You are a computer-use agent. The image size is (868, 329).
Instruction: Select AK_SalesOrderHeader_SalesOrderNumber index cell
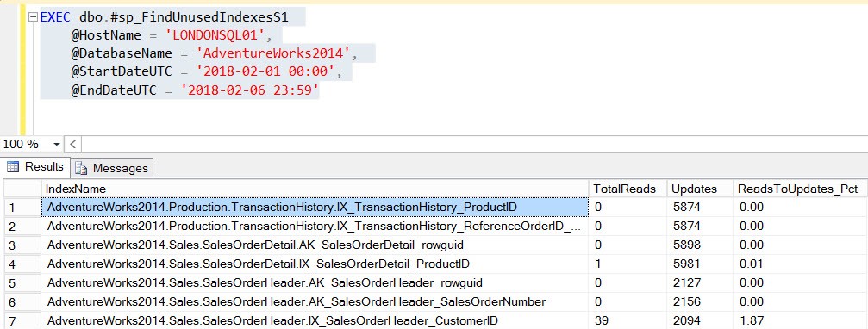click(315, 302)
